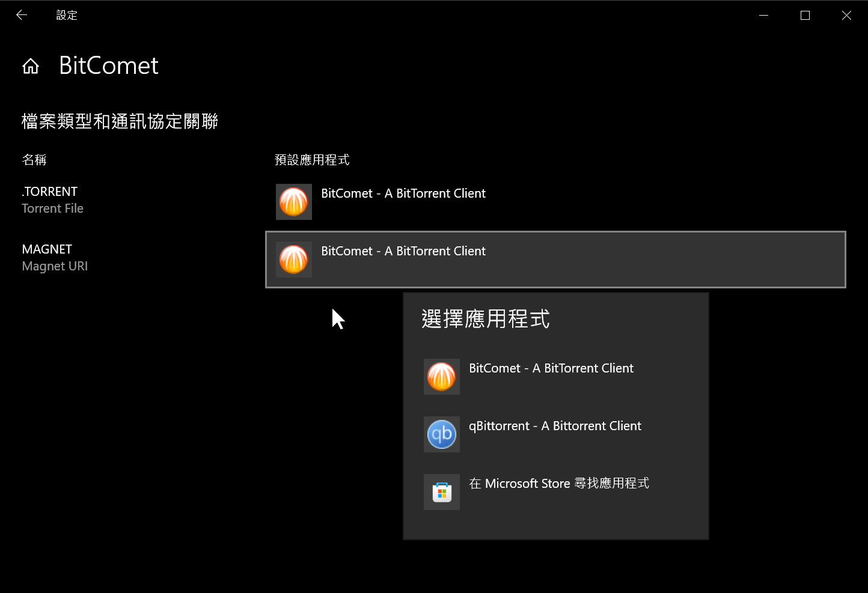Open the highlighted MAGNET default app selector
Screen dimensions: 868x593
point(555,260)
